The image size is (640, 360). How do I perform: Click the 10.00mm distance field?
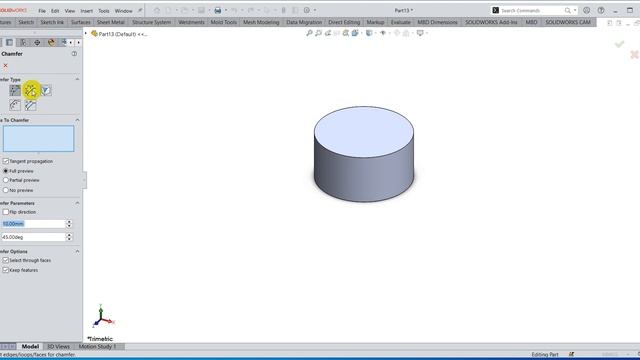[x=33, y=224]
